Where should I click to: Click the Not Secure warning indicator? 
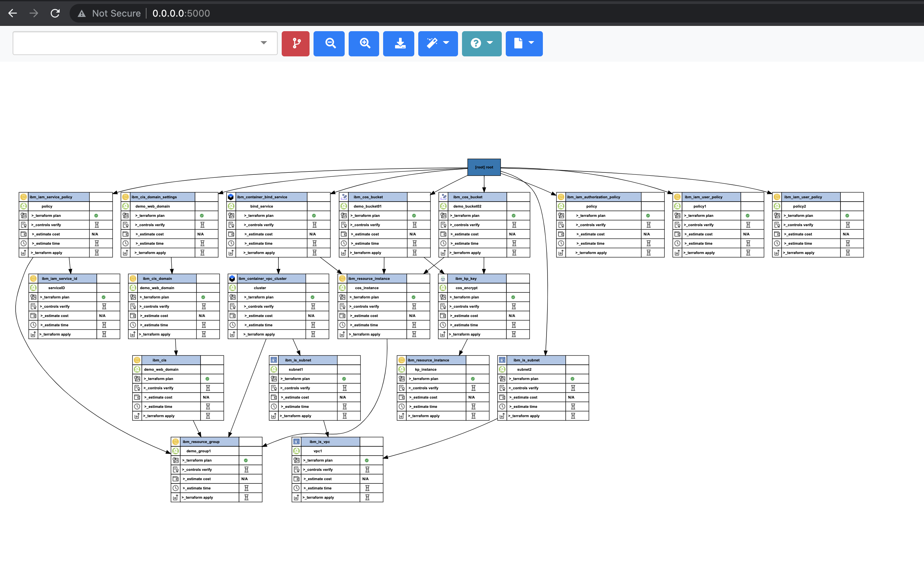(x=109, y=13)
